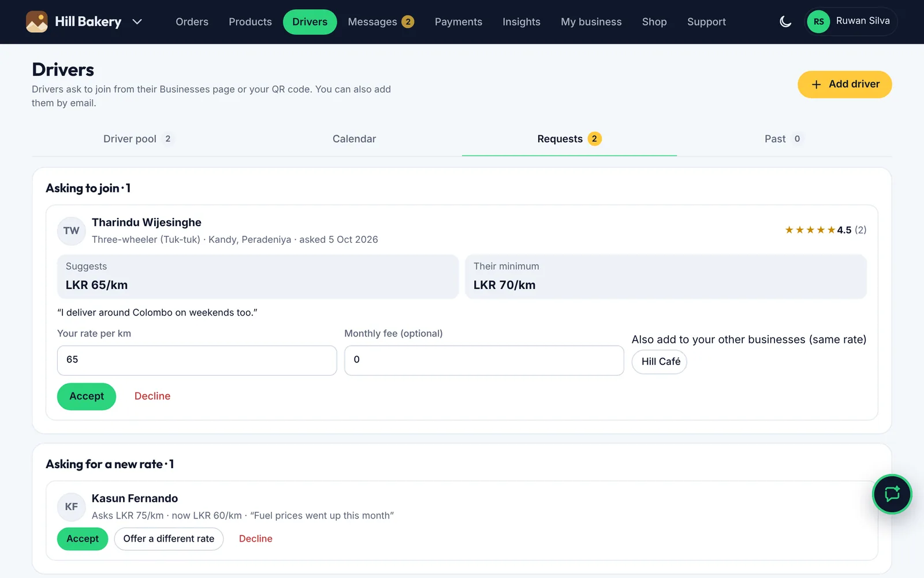Viewport: 924px width, 578px height.
Task: Switch to the Driver pool tab
Action: point(139,139)
